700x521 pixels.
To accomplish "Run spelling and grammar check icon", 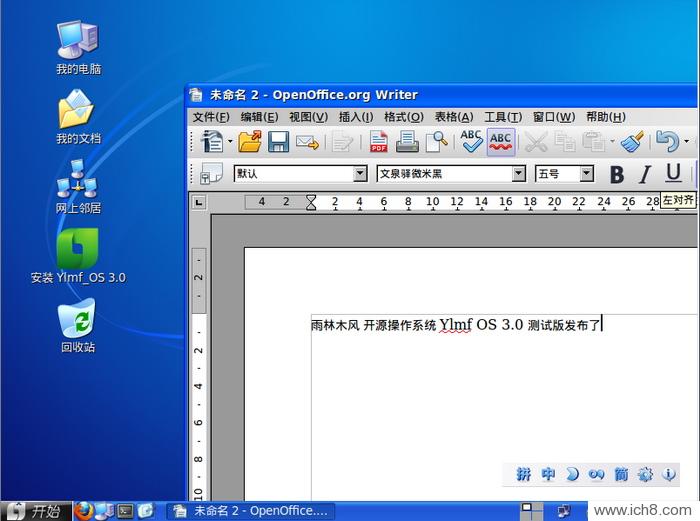I will (x=471, y=142).
